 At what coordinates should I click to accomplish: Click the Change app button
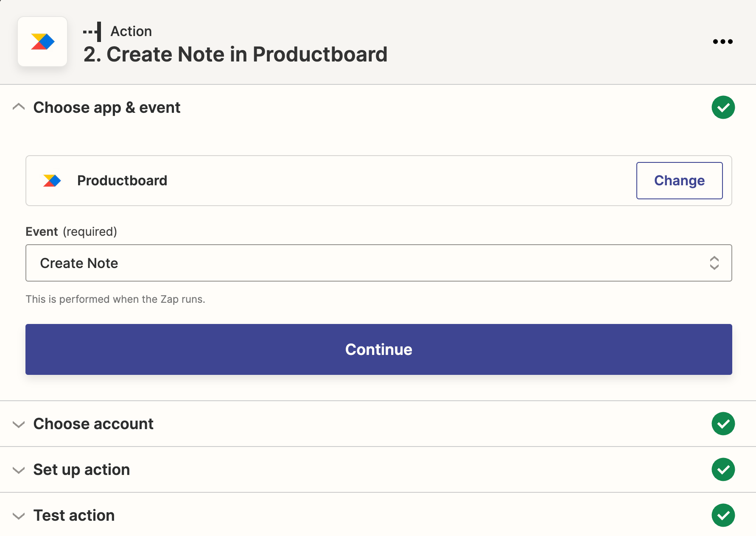click(x=679, y=181)
